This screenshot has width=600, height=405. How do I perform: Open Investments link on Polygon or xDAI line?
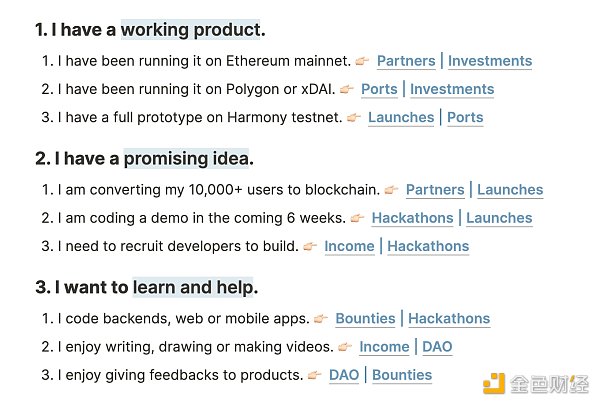pos(452,89)
